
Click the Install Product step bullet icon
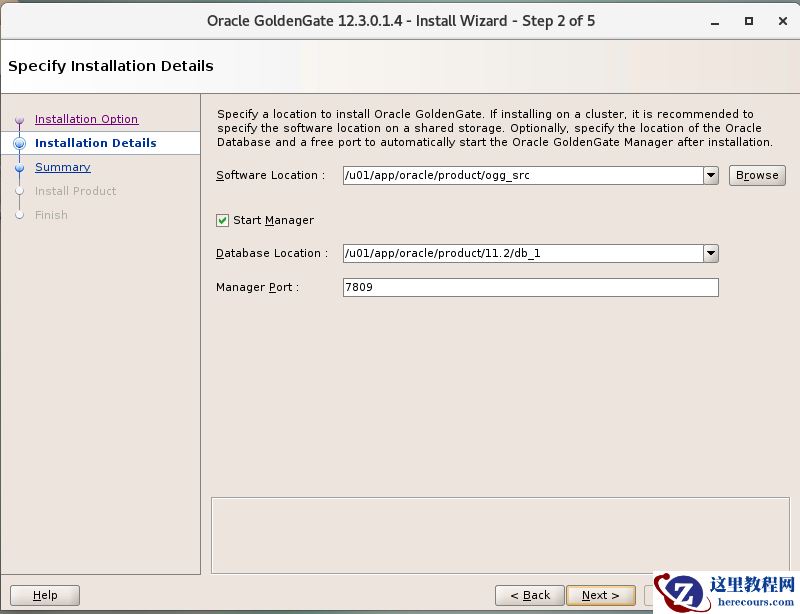[19, 191]
